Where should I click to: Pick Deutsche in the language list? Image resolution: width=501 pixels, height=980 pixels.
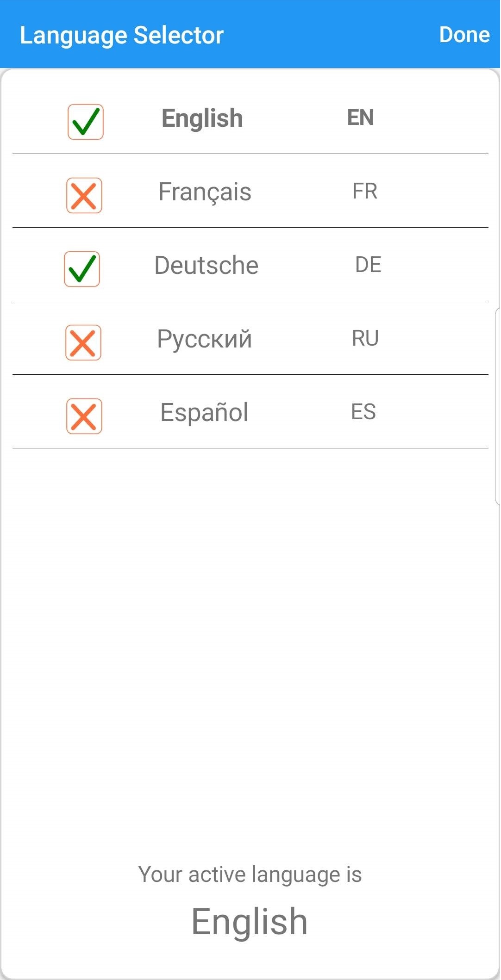point(206,266)
